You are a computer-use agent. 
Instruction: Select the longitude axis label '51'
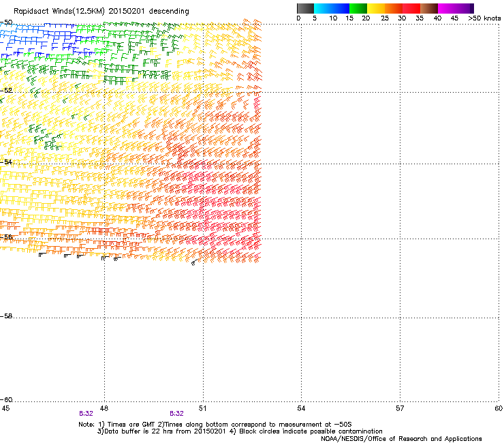coord(202,408)
